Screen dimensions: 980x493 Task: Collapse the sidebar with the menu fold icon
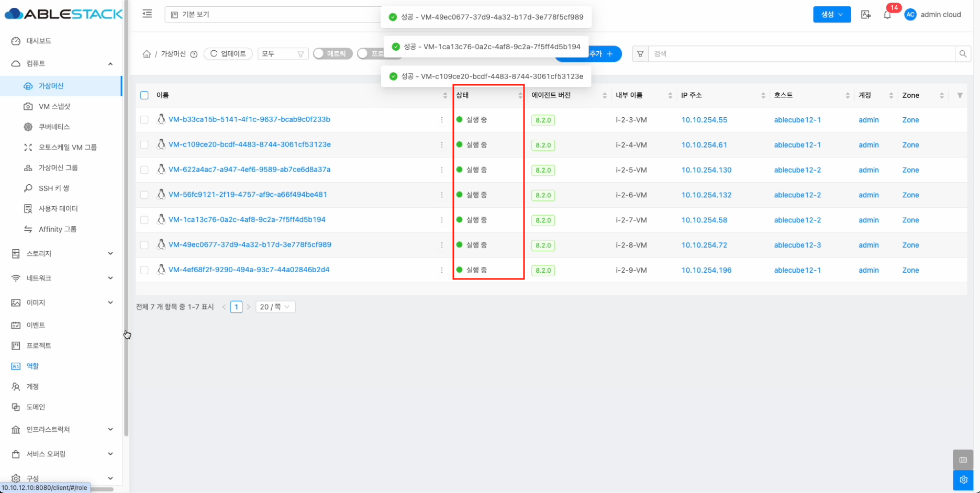(x=147, y=14)
